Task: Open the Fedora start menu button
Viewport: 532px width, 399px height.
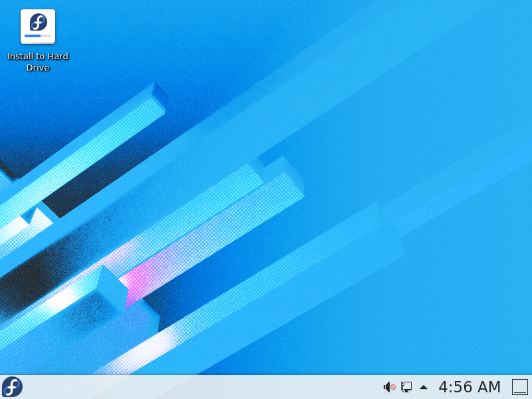Action: pyautogui.click(x=12, y=387)
